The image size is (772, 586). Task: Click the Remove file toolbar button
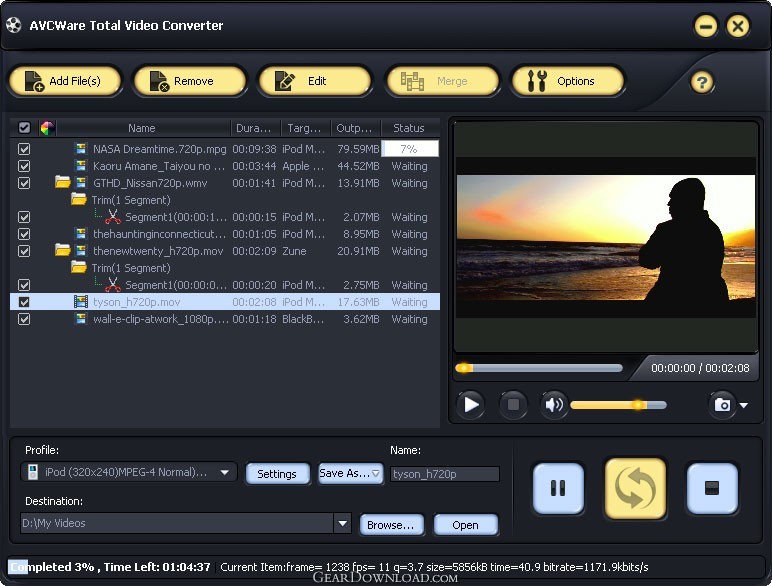[189, 81]
